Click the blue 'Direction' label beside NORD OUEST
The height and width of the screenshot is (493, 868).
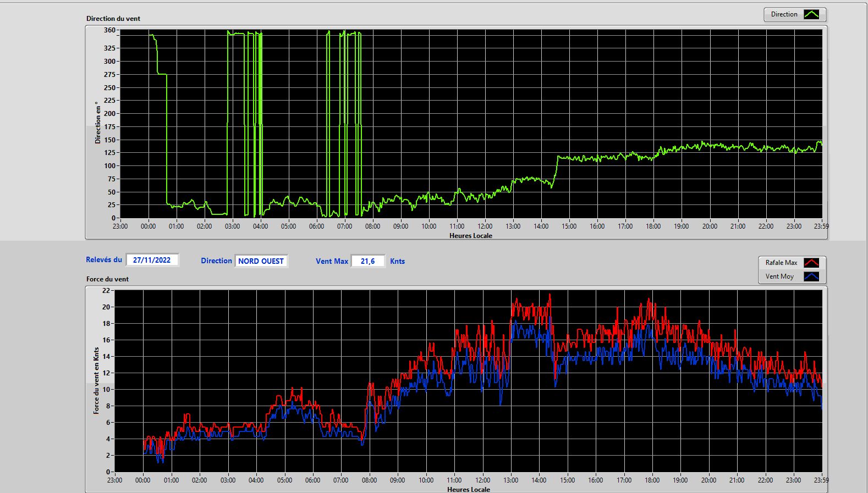coord(216,261)
